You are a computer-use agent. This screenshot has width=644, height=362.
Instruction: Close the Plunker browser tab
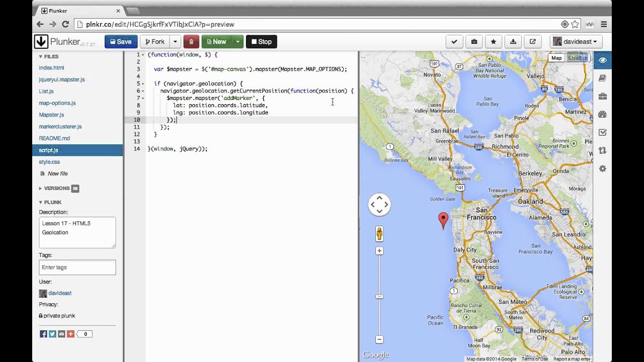click(x=119, y=11)
